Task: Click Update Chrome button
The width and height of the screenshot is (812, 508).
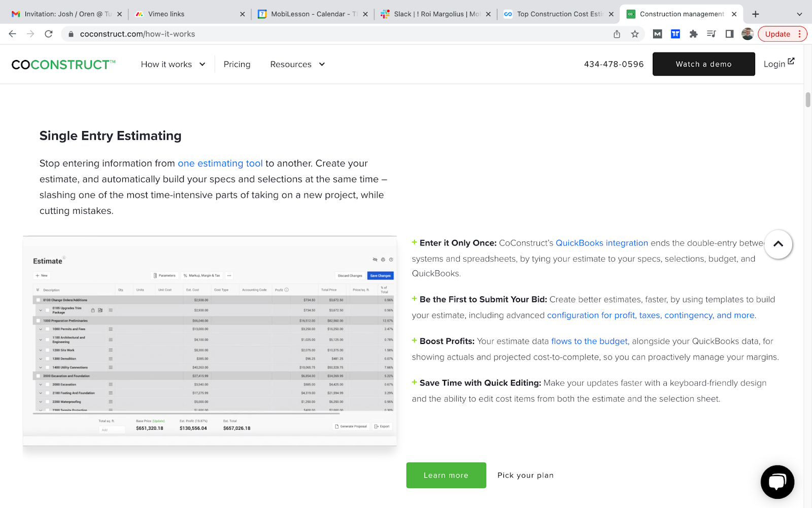Action: pos(783,34)
